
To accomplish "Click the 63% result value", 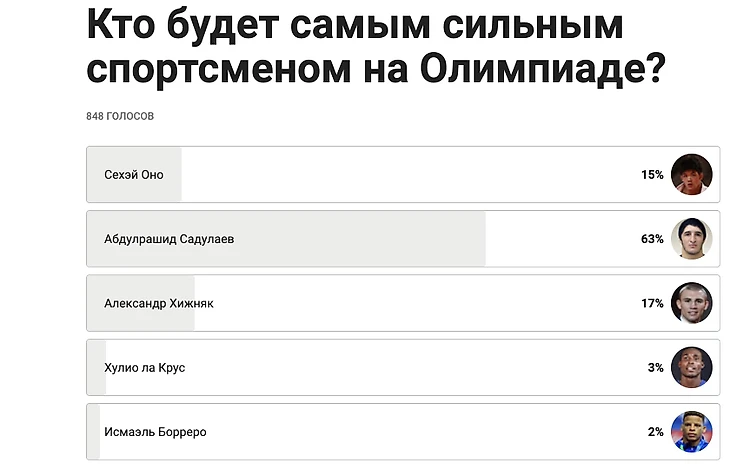I will [x=652, y=239].
